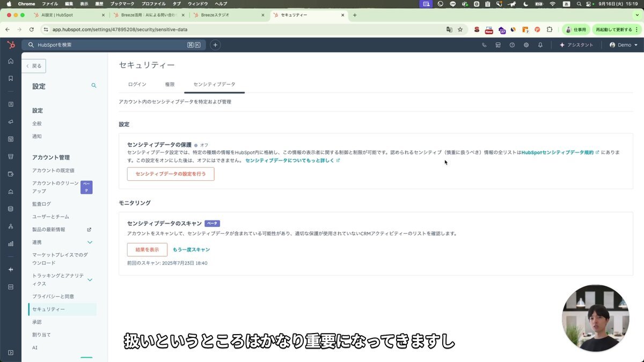Open Google Translate icon in address bar
The image size is (644, 362).
[x=449, y=30]
